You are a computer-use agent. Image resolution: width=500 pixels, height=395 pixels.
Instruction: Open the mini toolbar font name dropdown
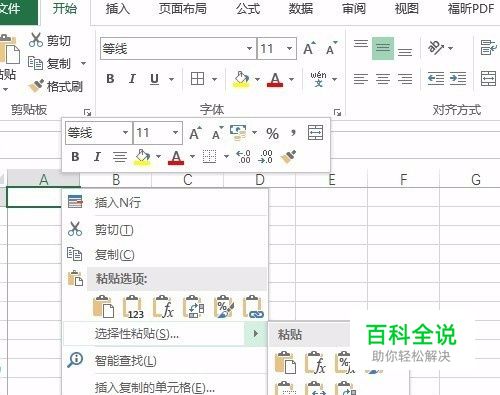[x=125, y=133]
